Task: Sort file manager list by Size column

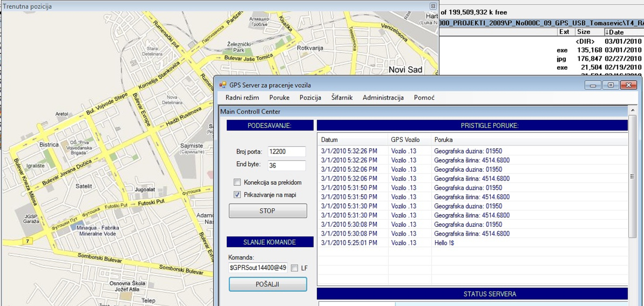Action: [x=589, y=32]
